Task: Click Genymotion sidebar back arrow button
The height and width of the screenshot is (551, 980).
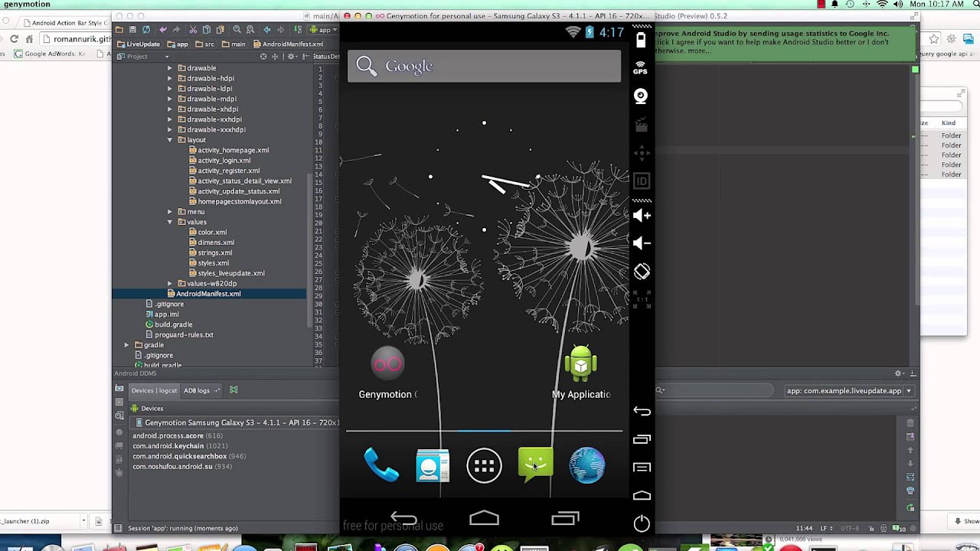Action: [x=642, y=411]
